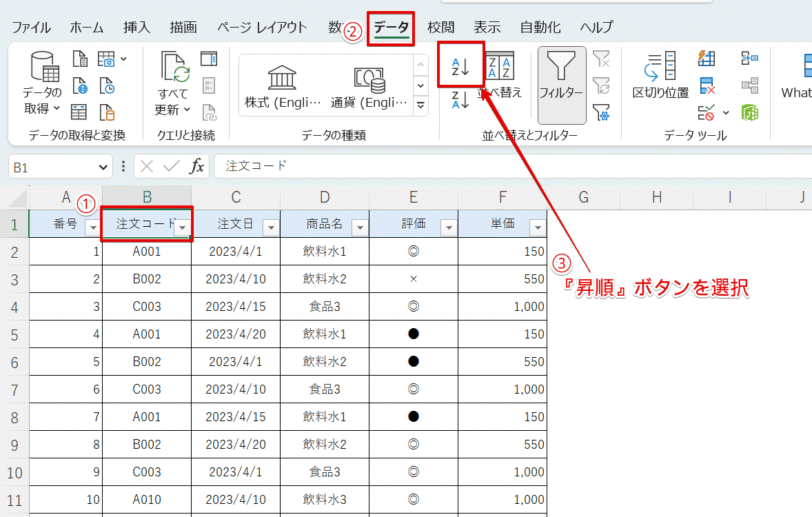Open the Data Validation dropdown arrow
This screenshot has width=812, height=517.
pyautogui.click(x=726, y=112)
